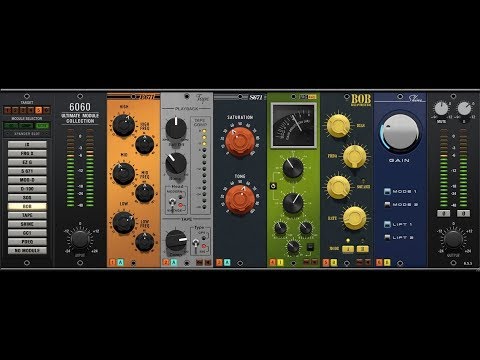Image resolution: width=480 pixels, height=360 pixels.
Task: Click the large Shine GAIN knob
Action: [x=400, y=132]
